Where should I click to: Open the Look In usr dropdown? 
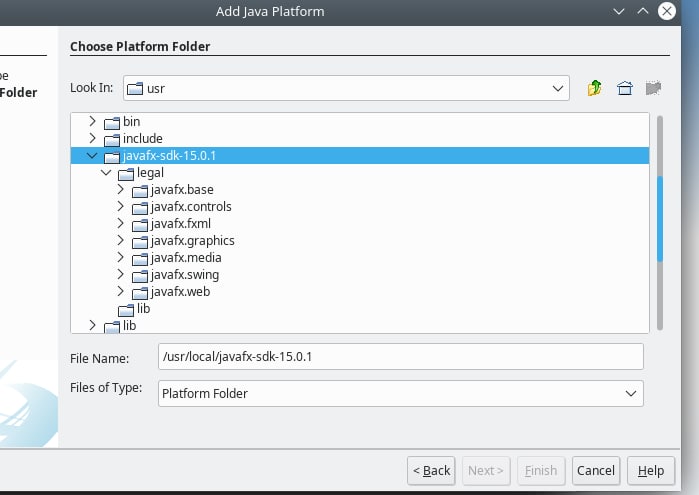click(346, 88)
